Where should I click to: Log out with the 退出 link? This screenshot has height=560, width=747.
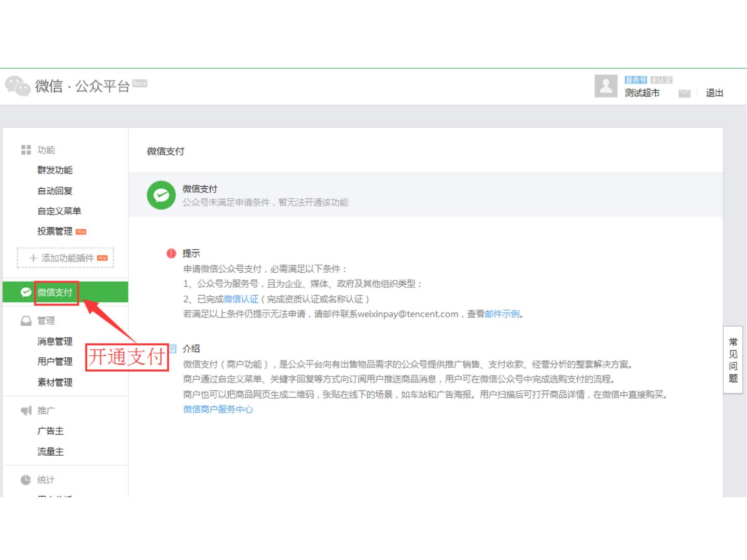[x=714, y=93]
